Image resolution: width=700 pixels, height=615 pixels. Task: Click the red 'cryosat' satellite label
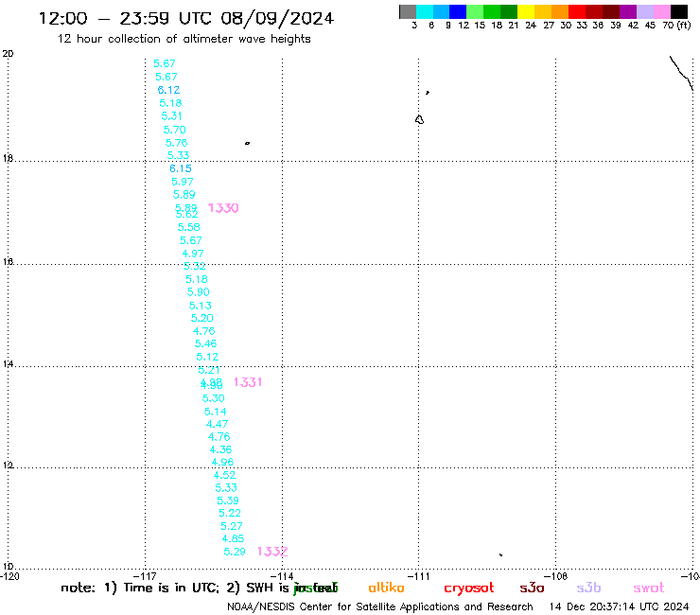click(469, 589)
